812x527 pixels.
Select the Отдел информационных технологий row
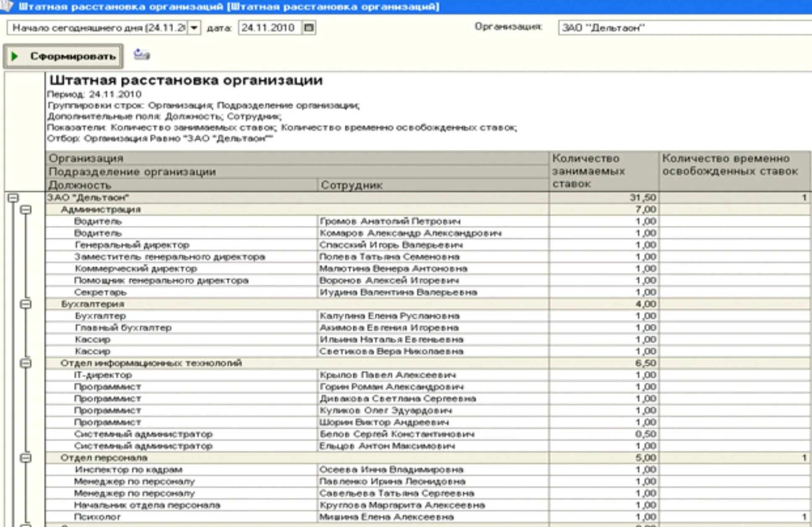[428, 363]
